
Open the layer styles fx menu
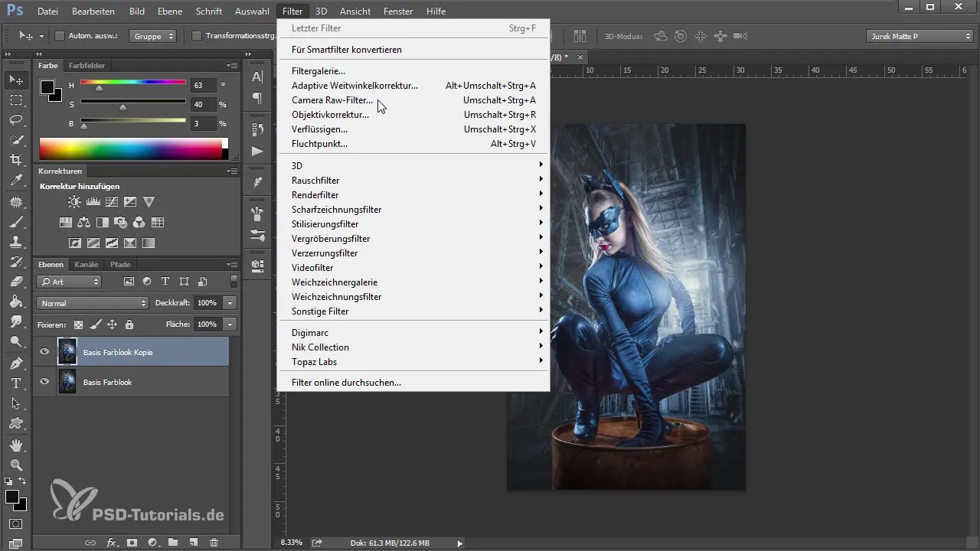click(112, 542)
